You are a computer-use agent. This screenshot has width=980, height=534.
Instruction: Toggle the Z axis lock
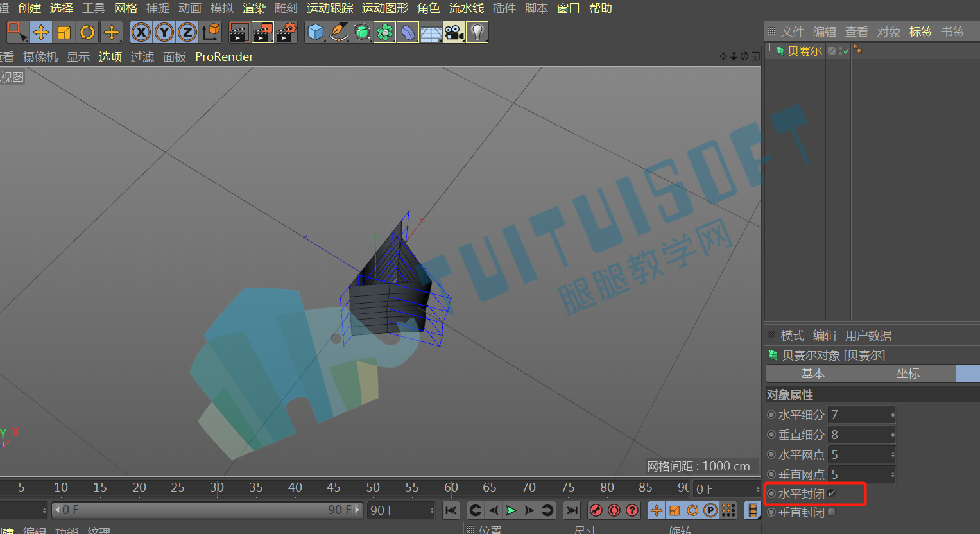tap(187, 32)
